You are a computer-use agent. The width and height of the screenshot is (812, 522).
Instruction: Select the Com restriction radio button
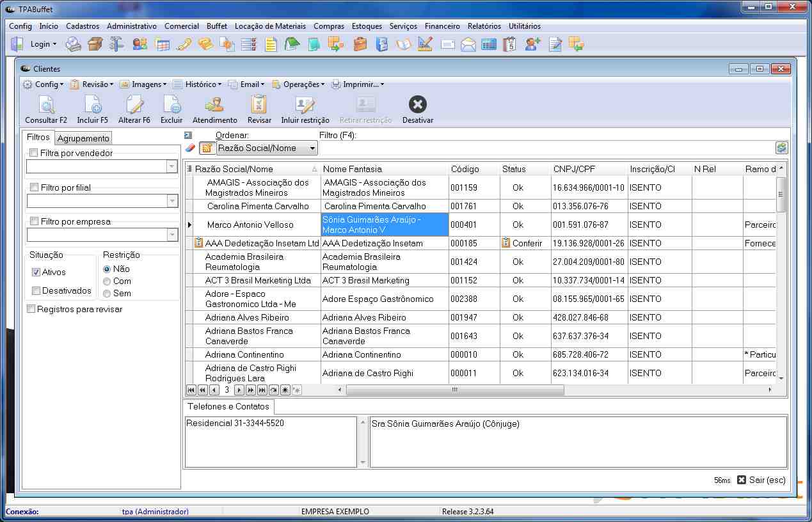[x=107, y=281]
